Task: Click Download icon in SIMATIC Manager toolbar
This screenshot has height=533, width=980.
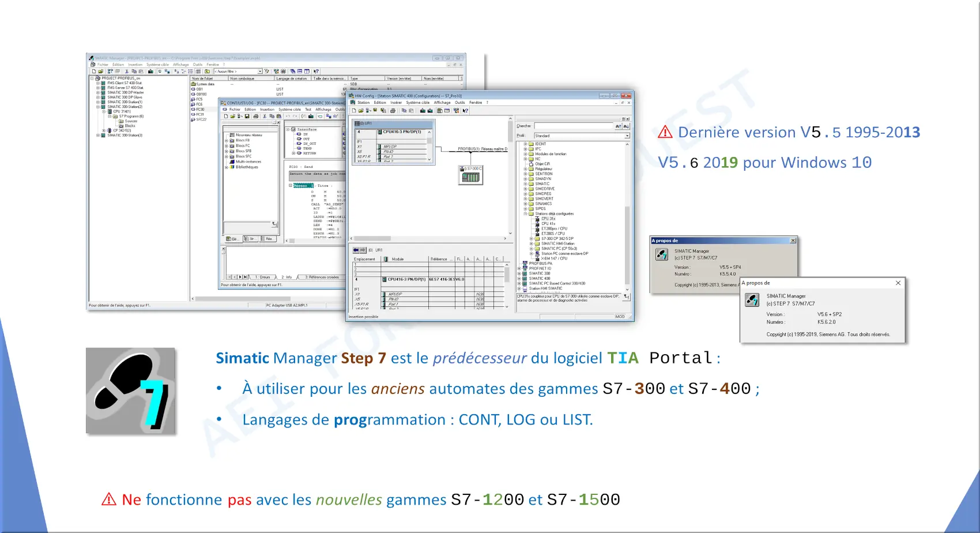Action: [x=151, y=72]
